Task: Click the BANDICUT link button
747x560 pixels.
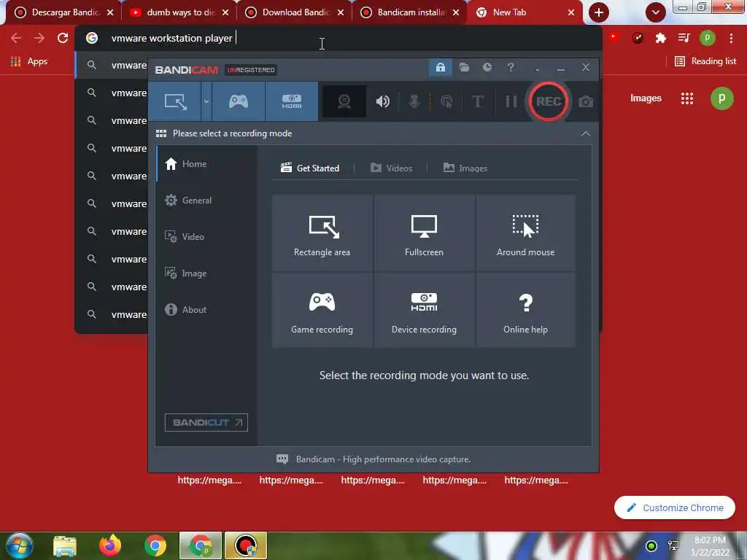Action: pos(206,422)
